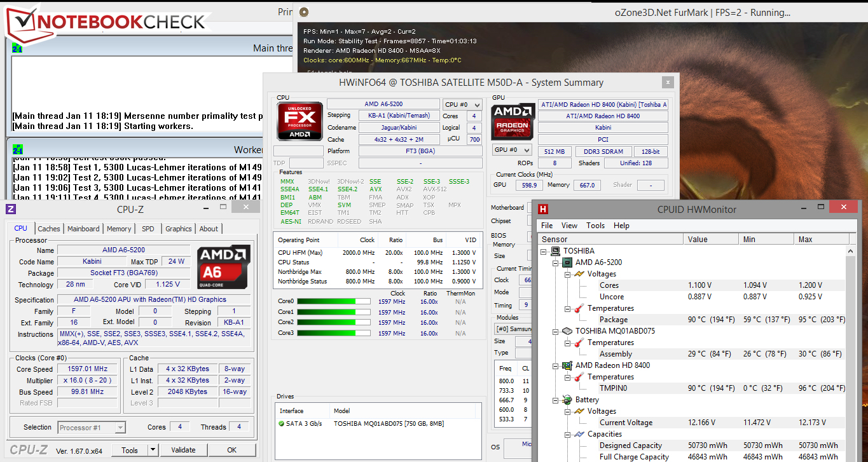This screenshot has width=868, height=462.
Task: Open the Tools dropdown arrow in CPU-Z
Action: (x=153, y=450)
